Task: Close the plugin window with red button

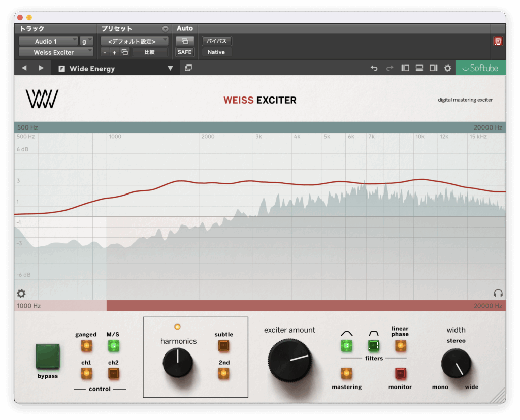Action: [x=20, y=17]
